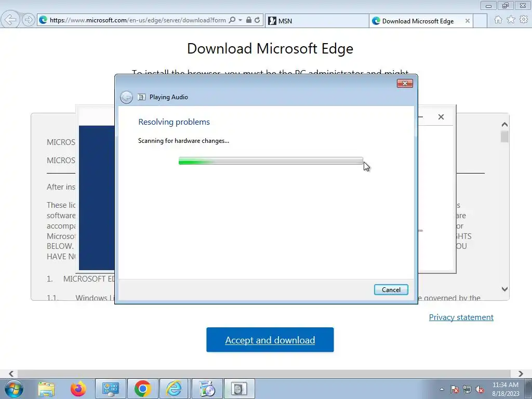Screen dimensions: 532x399
Task: Open the Control Panel taskbar item
Action: 111,389
